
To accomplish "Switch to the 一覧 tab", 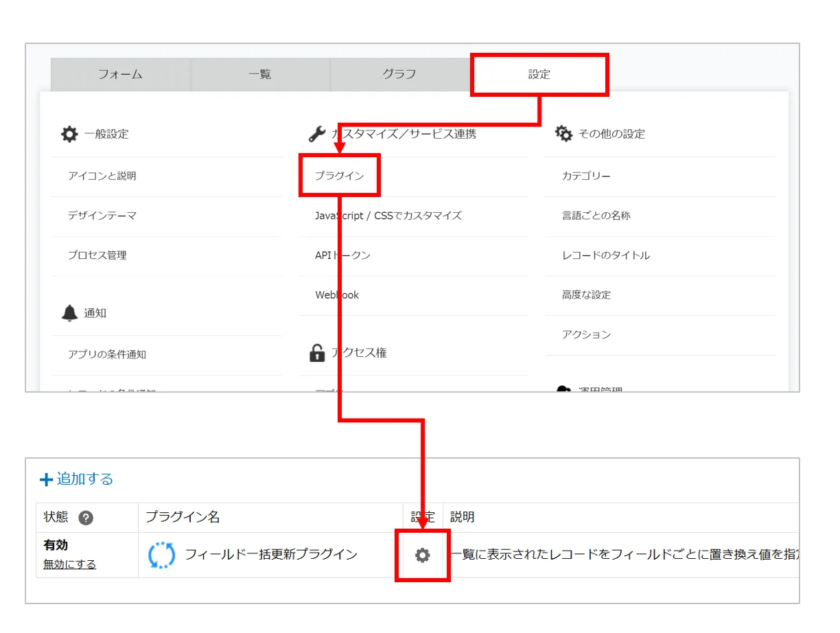I will tap(260, 74).
